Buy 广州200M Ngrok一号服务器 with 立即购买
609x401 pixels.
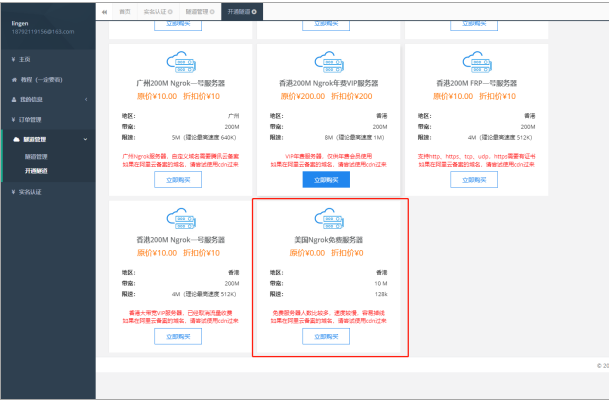(178, 180)
